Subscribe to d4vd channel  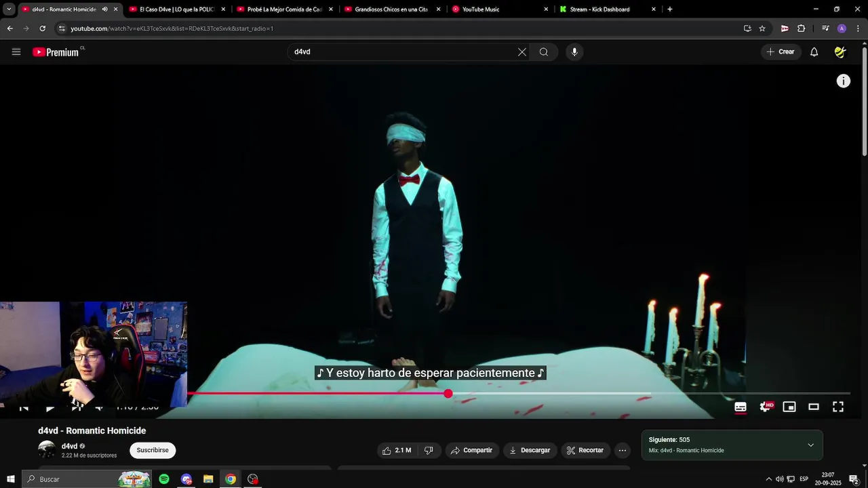[153, 450]
